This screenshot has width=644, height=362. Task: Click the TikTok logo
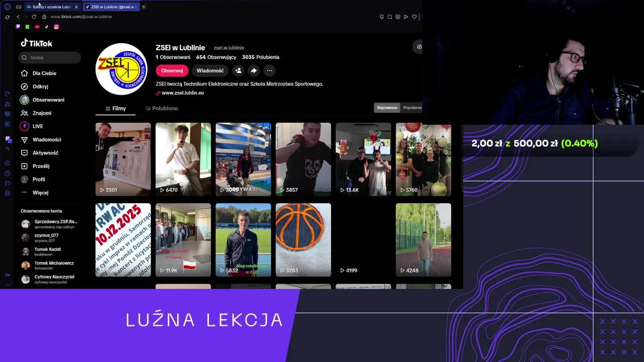pos(36,43)
